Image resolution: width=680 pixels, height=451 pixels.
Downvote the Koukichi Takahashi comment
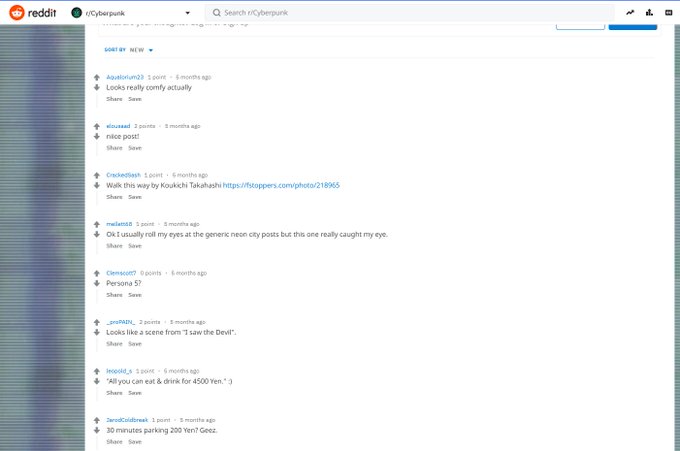point(97,186)
